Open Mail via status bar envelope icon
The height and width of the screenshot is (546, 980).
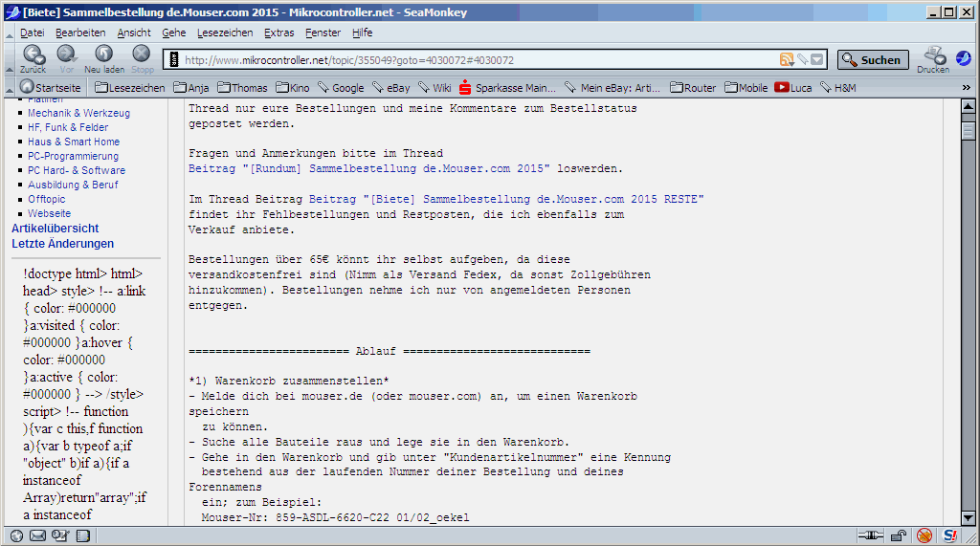(x=38, y=535)
